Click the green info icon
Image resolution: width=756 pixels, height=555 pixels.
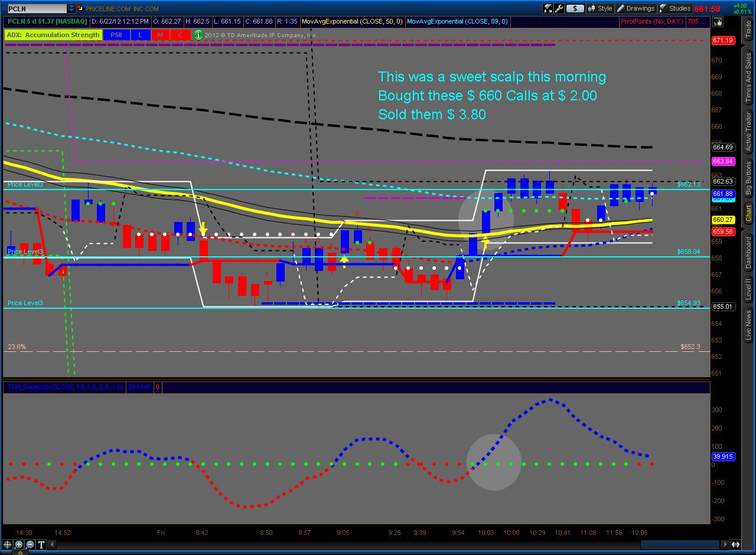click(x=198, y=35)
